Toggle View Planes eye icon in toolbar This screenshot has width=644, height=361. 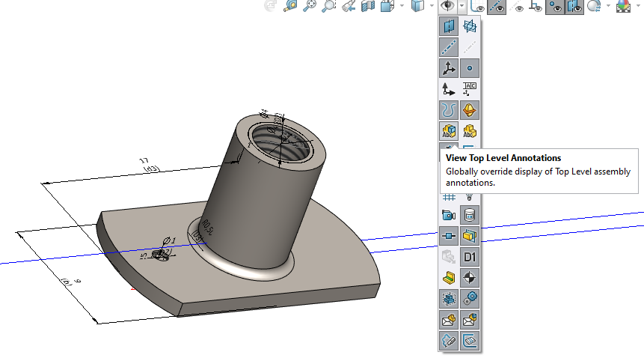click(574, 6)
